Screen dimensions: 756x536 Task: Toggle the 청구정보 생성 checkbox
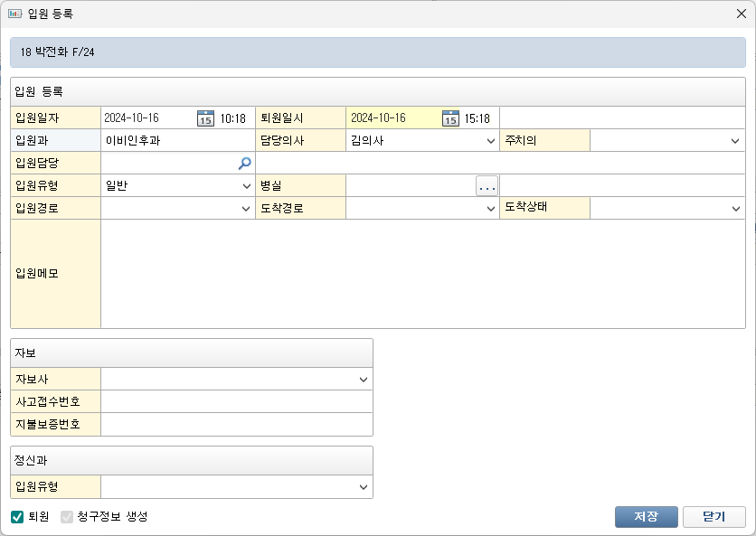click(67, 517)
